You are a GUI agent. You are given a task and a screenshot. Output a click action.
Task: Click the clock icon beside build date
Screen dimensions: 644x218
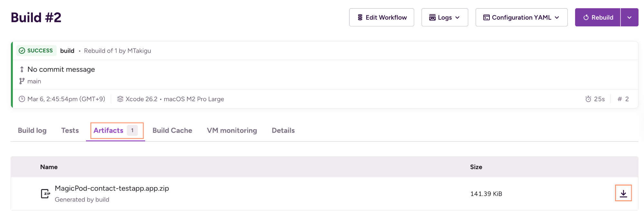(x=22, y=99)
